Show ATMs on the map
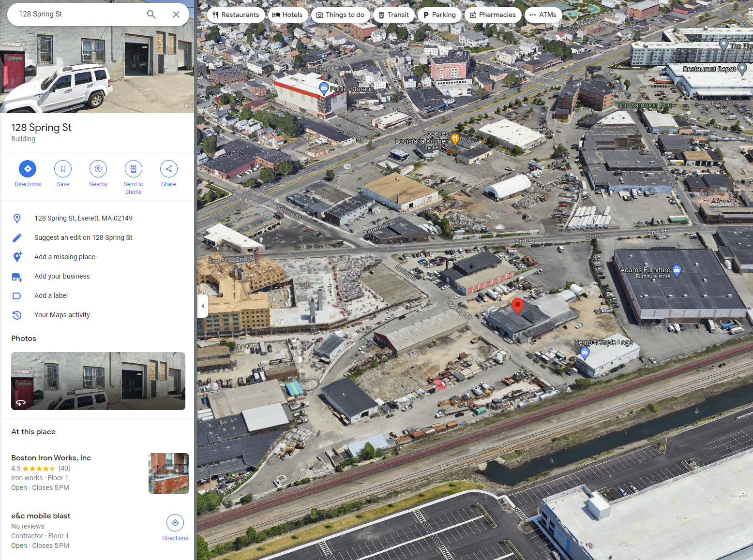 pyautogui.click(x=543, y=15)
